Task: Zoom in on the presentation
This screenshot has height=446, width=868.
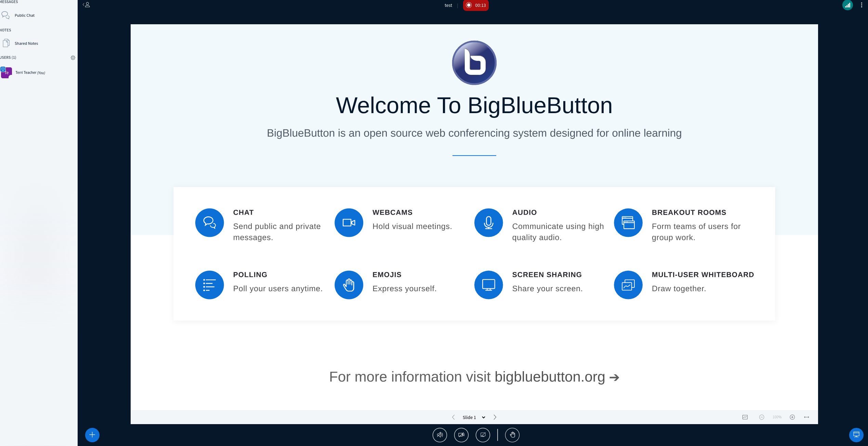Action: [x=792, y=417]
